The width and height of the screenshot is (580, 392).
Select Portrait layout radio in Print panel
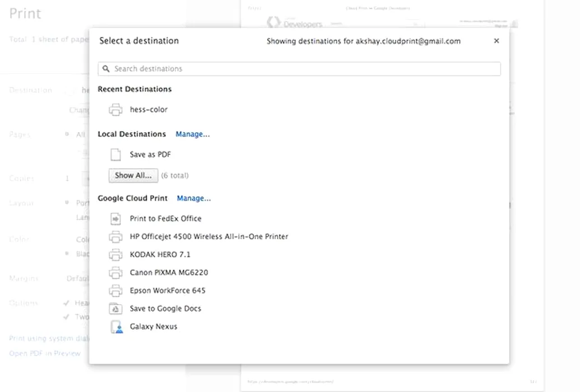click(x=67, y=203)
